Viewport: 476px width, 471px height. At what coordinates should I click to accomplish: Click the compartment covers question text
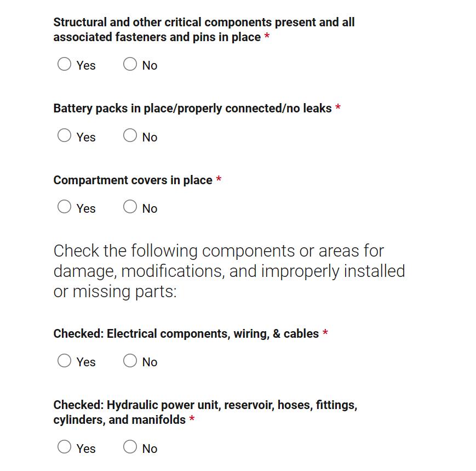coord(133,180)
